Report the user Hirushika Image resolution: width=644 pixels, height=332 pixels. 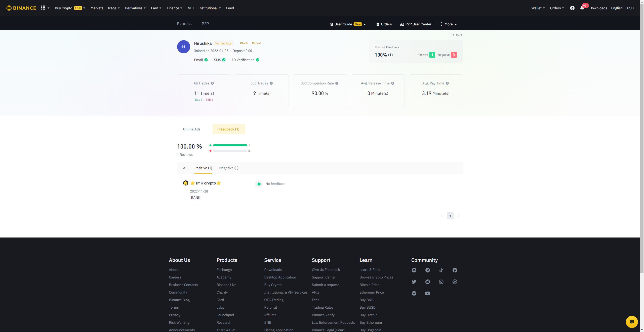click(x=257, y=43)
